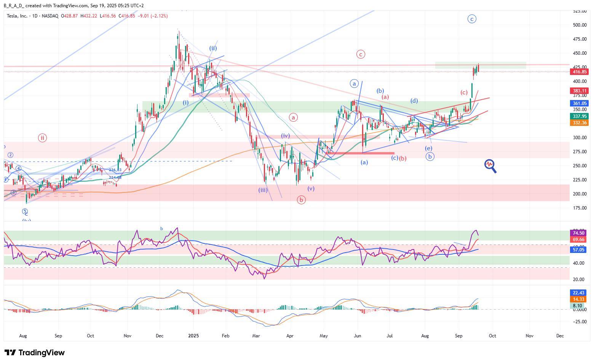Select the red circled b wave label
This screenshot has height=364, width=594.
pyautogui.click(x=301, y=200)
